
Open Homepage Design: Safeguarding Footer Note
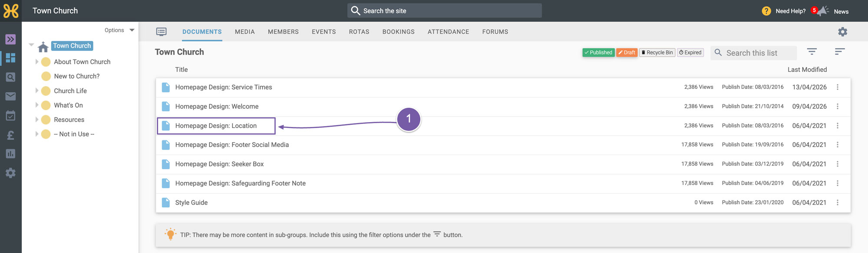(240, 183)
